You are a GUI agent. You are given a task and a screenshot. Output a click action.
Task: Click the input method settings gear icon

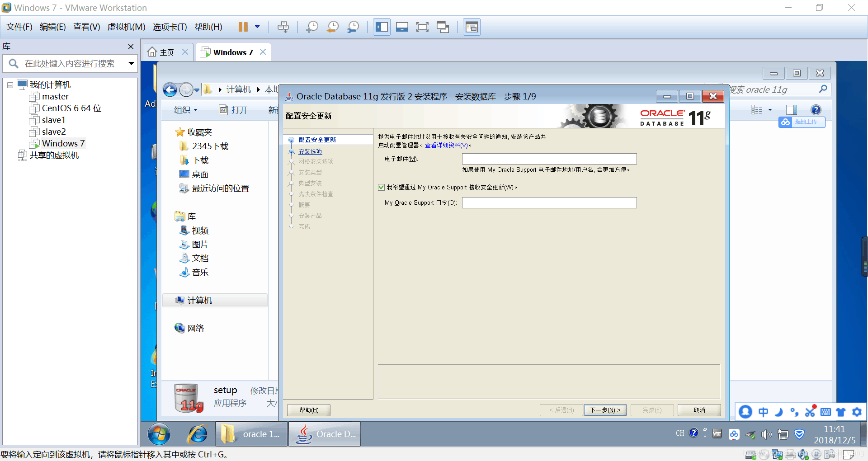point(857,412)
